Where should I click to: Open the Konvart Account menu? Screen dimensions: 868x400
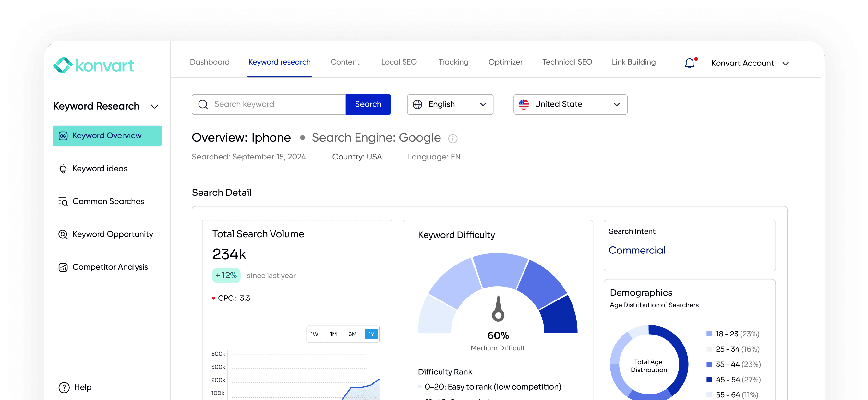click(749, 63)
